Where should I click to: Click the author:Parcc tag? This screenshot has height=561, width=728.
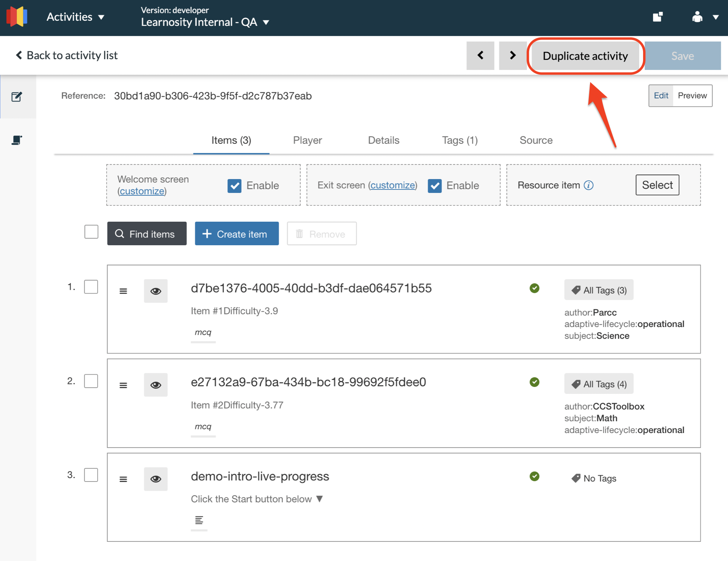click(x=590, y=312)
